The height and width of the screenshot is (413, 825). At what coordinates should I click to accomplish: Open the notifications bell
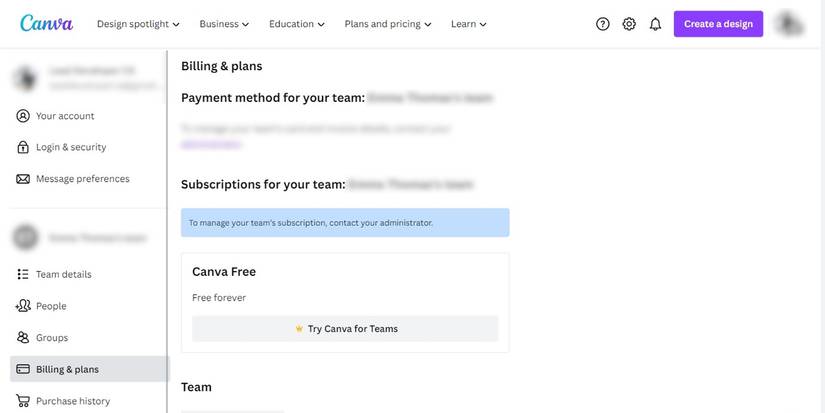(656, 24)
